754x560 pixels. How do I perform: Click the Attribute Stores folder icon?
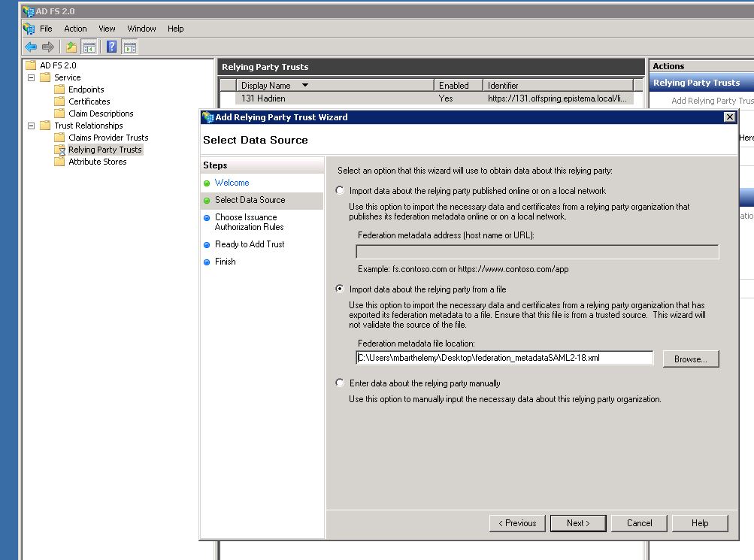(59, 162)
